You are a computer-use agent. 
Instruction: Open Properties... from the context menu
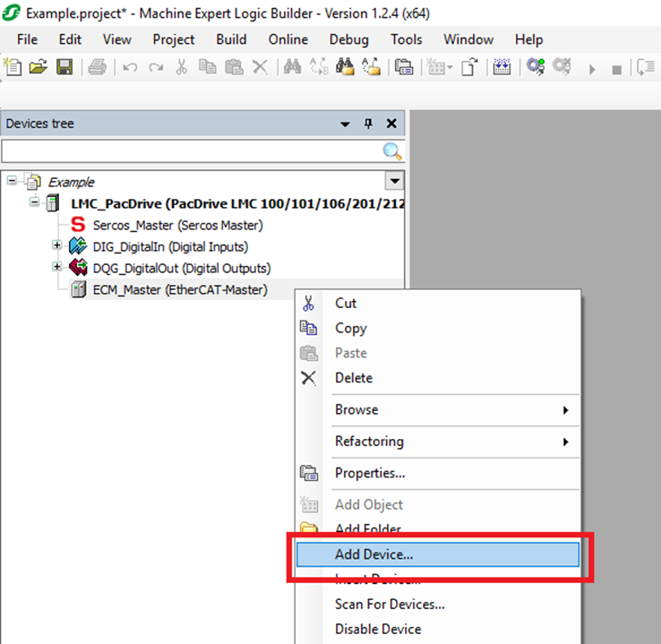click(370, 473)
